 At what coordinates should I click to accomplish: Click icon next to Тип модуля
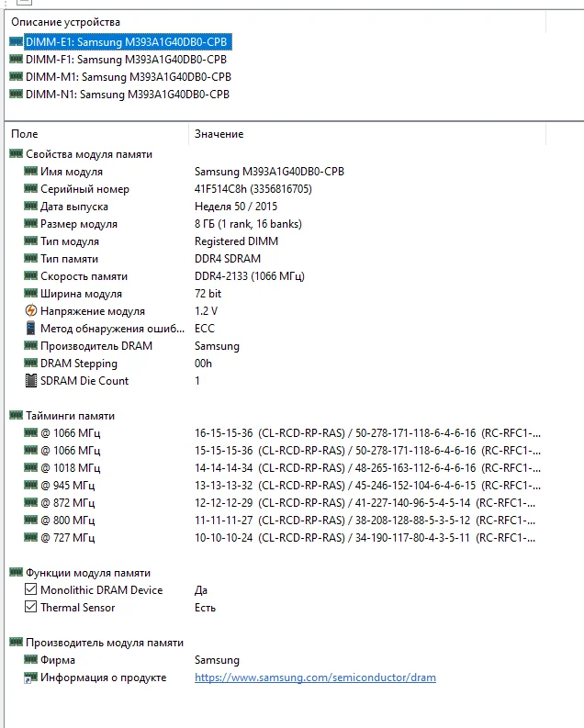click(x=30, y=241)
